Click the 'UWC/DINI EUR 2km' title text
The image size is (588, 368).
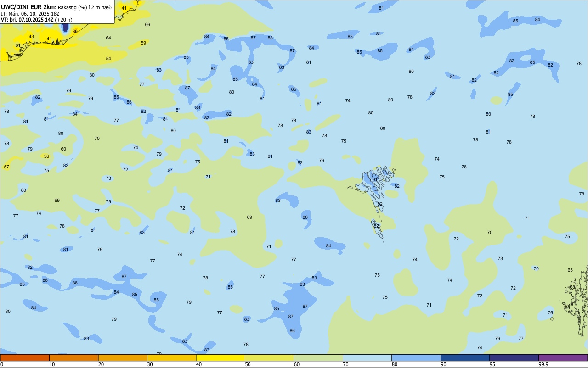(28, 7)
